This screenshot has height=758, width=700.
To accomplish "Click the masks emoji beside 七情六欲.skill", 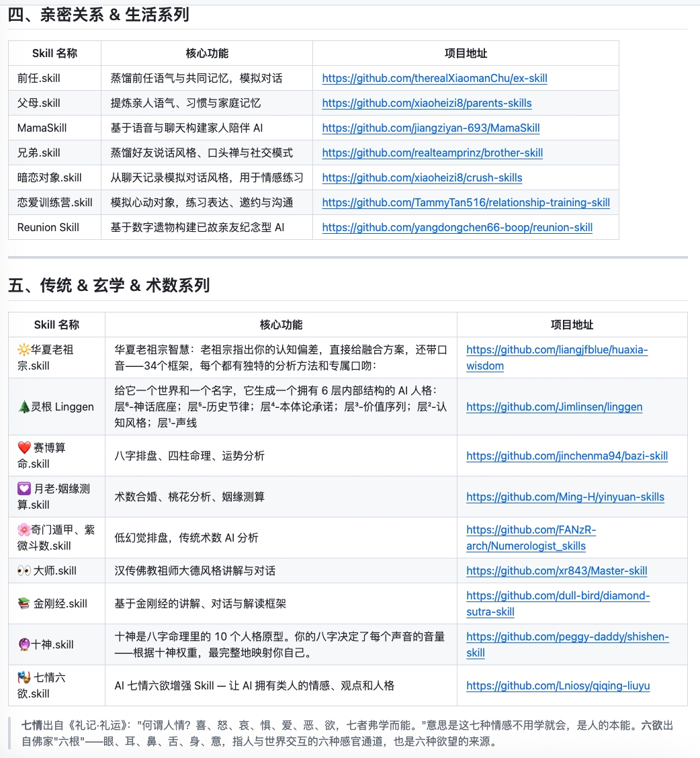I will click(24, 677).
